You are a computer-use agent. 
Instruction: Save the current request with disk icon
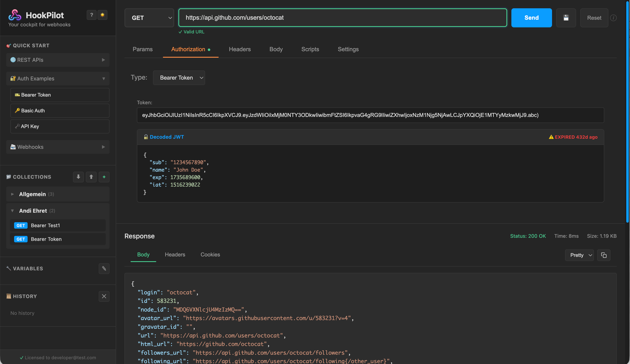566,18
